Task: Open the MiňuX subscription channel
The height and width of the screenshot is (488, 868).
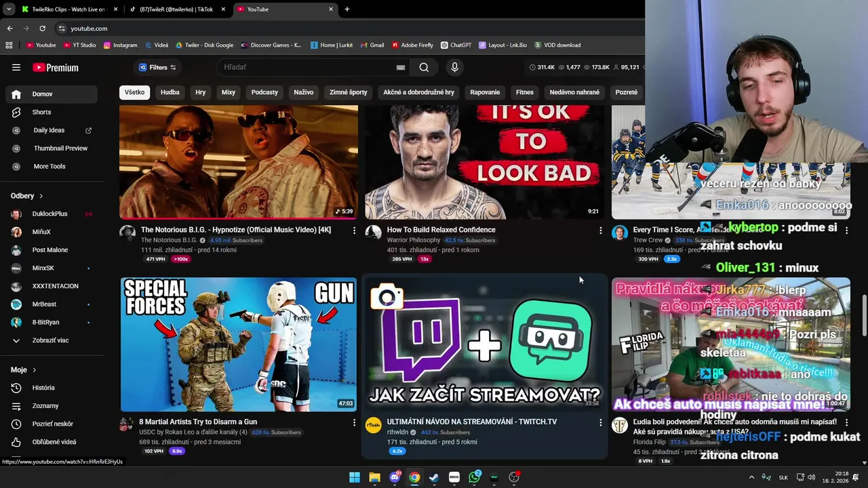Action: [52, 232]
